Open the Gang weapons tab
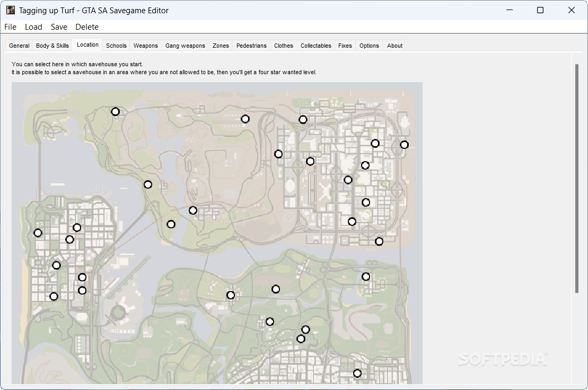 point(185,46)
